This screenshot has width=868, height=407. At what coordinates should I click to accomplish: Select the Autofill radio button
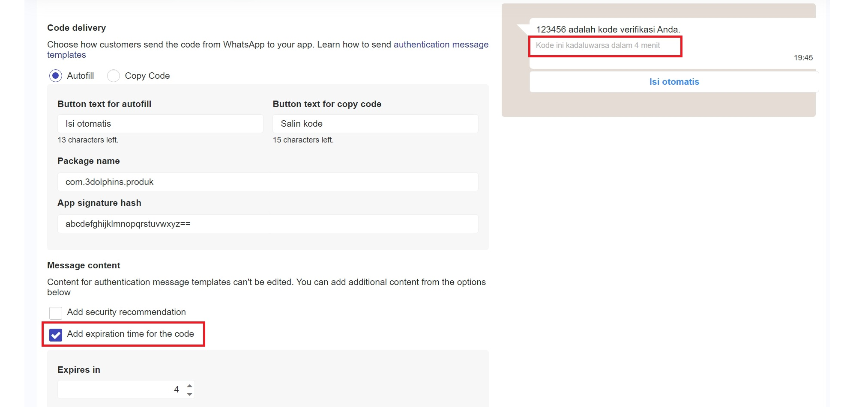pos(56,76)
